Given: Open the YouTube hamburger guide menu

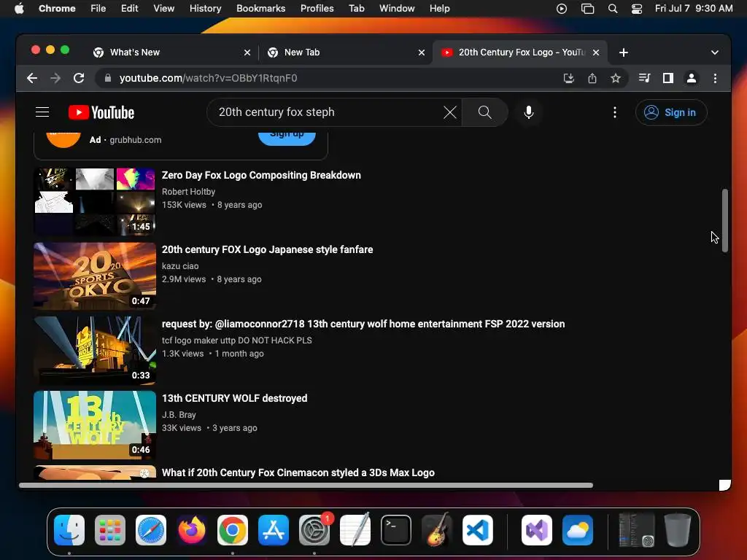Looking at the screenshot, I should point(42,112).
